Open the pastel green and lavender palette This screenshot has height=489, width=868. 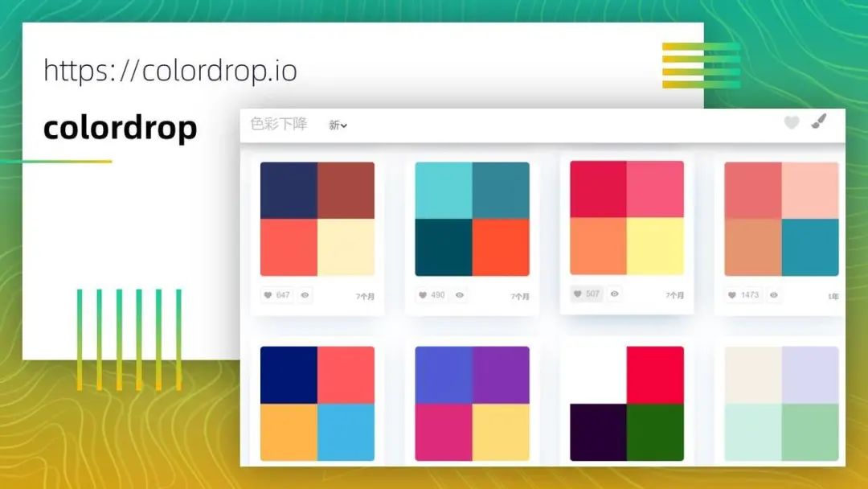(x=782, y=404)
